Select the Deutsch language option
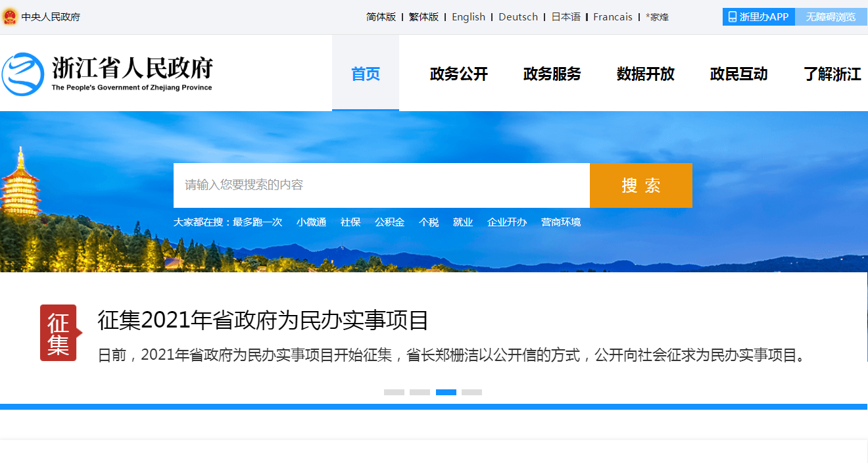The image size is (868, 463). pyautogui.click(x=518, y=17)
